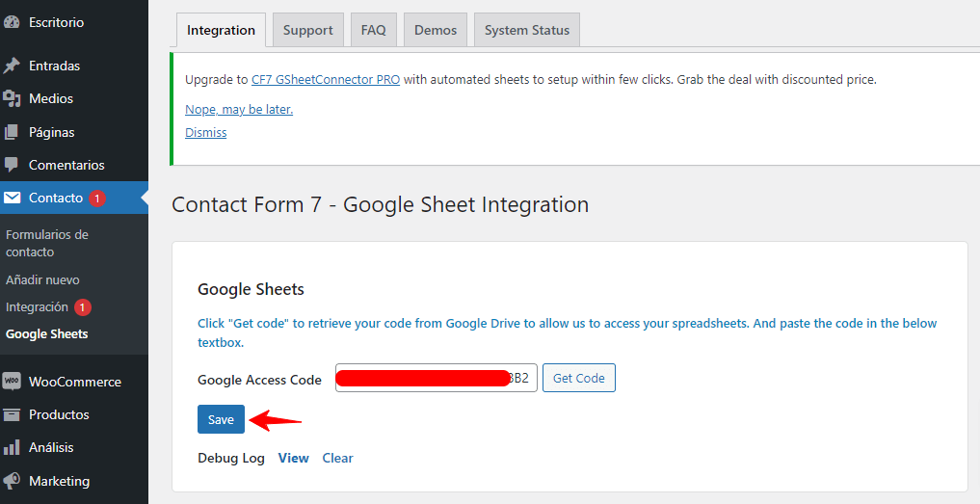Open the Integración submenu item
The width and height of the screenshot is (980, 504).
pyautogui.click(x=37, y=307)
